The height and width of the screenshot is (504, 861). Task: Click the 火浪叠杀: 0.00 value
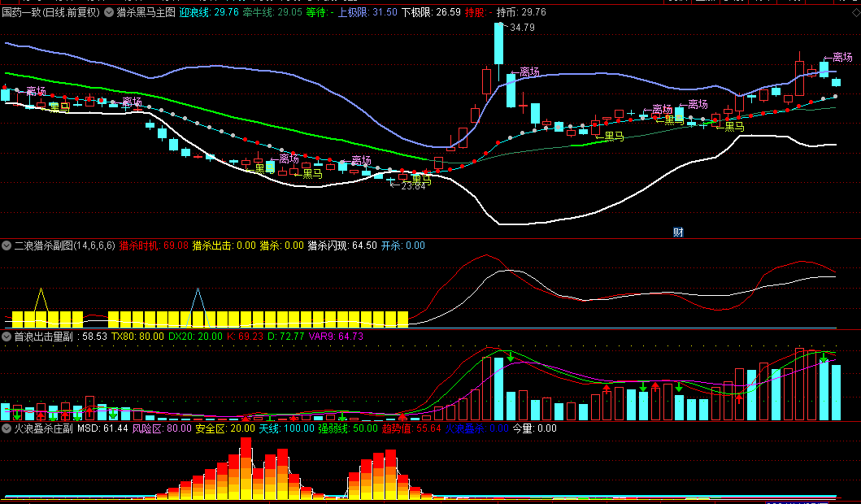[x=476, y=428]
